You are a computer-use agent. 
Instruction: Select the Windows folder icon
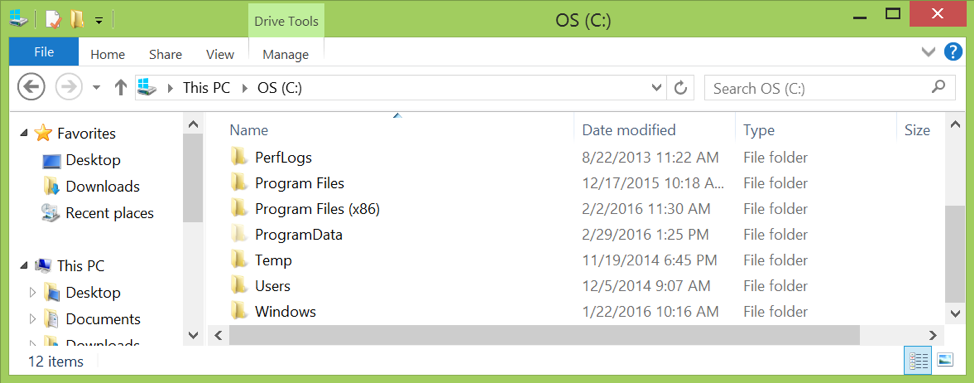[x=239, y=311]
